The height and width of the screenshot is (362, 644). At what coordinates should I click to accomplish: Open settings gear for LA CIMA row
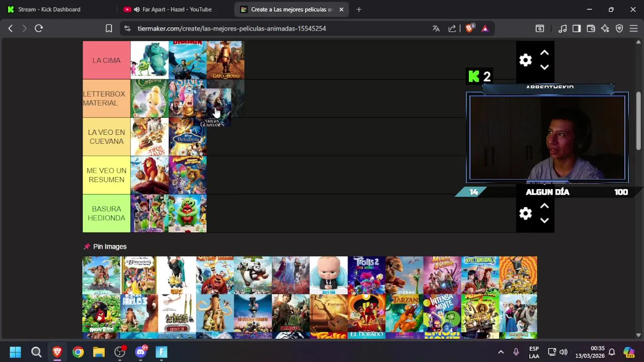[525, 60]
